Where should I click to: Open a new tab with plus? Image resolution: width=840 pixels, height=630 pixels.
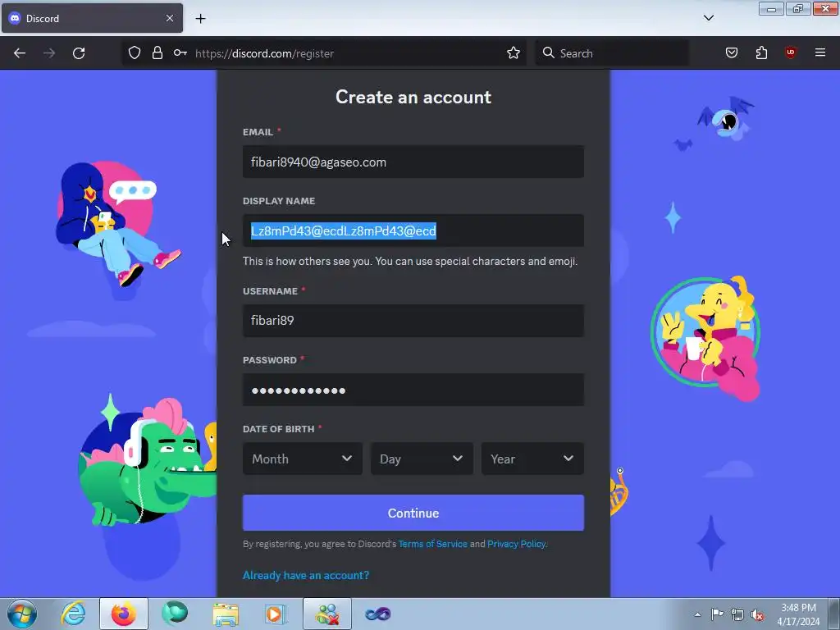coord(200,19)
